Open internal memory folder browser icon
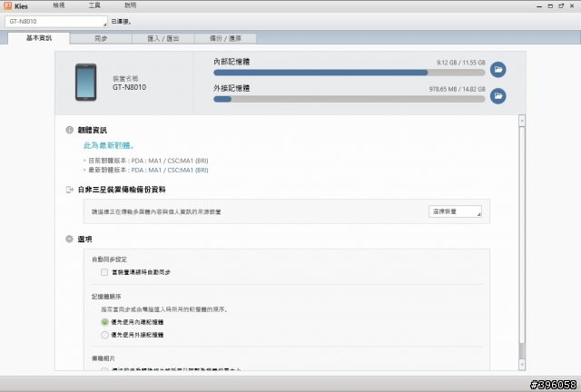This screenshot has width=581, height=392. (x=498, y=69)
